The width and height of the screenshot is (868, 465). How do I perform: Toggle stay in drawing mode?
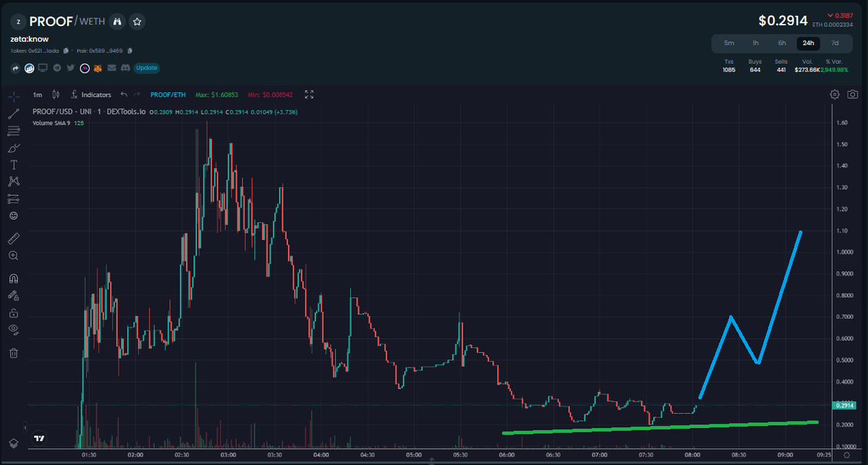point(14,295)
